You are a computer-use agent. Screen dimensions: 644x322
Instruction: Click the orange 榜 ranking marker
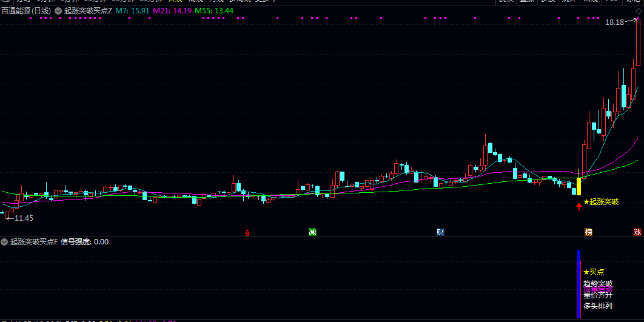point(589,232)
